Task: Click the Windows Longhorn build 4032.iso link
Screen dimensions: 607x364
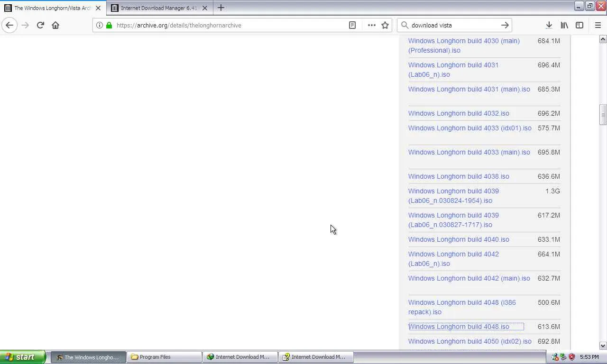Action: coord(459,113)
